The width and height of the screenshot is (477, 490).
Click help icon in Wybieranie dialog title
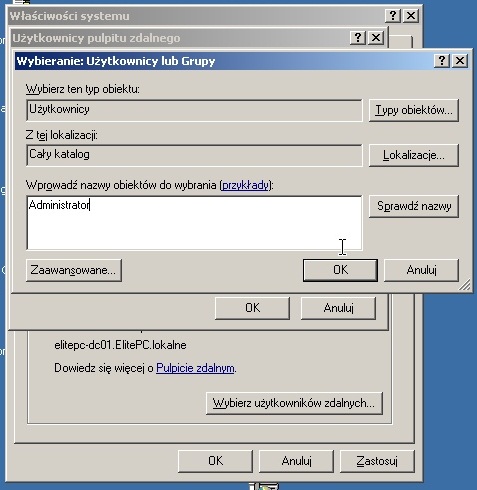click(442, 61)
